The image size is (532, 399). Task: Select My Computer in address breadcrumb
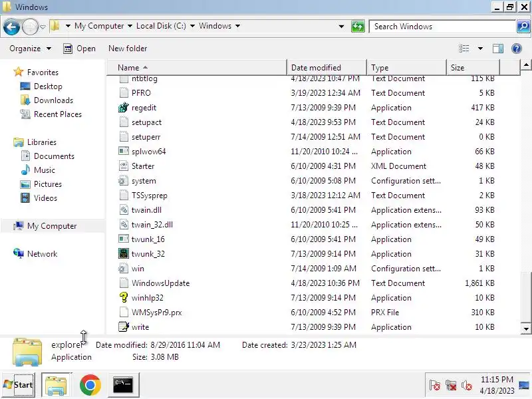click(99, 26)
